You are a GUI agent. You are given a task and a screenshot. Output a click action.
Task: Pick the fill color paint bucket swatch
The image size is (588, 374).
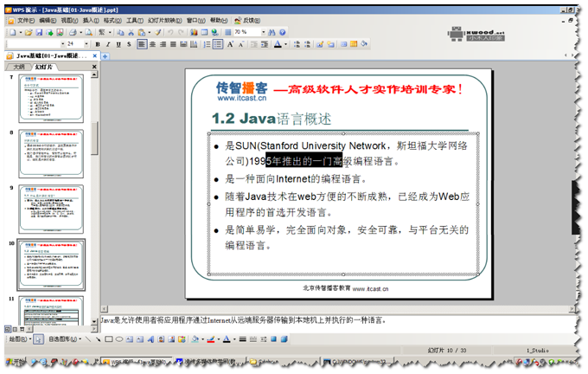click(x=195, y=339)
